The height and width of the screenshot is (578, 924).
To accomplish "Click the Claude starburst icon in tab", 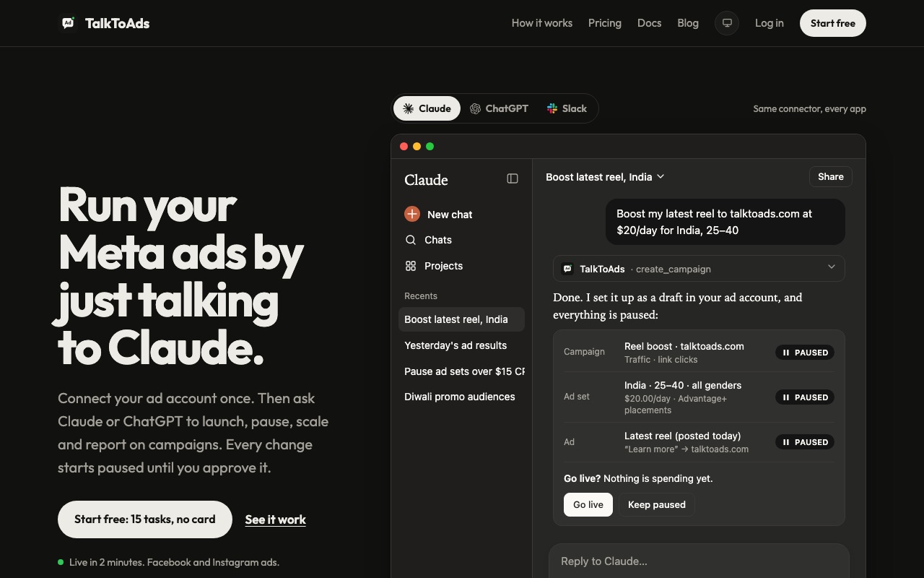I will coord(409,108).
